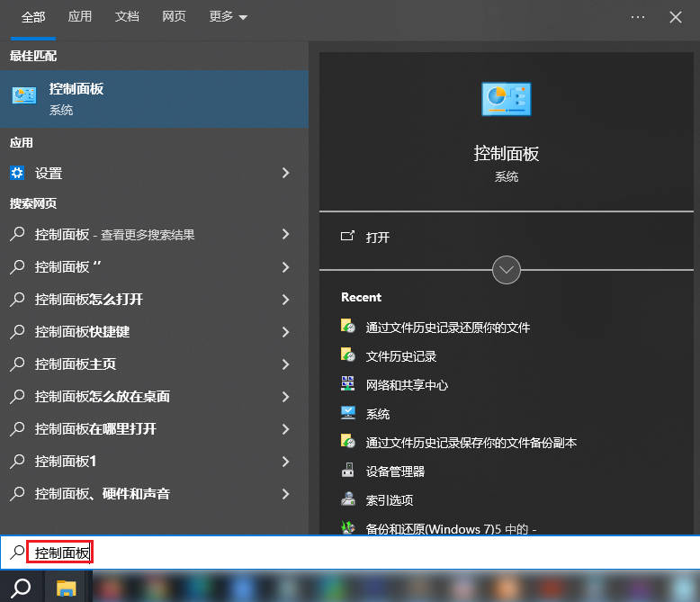Viewport: 700px width, 602px height.
Task: Expand arrow for 控制面板在哪里打开
Action: click(x=286, y=429)
